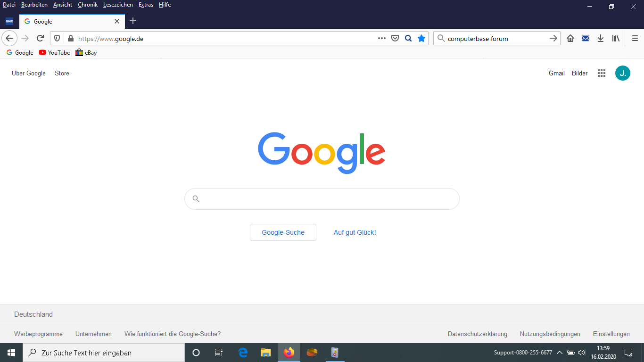
Task: Open the Downloads arrow icon
Action: point(601,38)
